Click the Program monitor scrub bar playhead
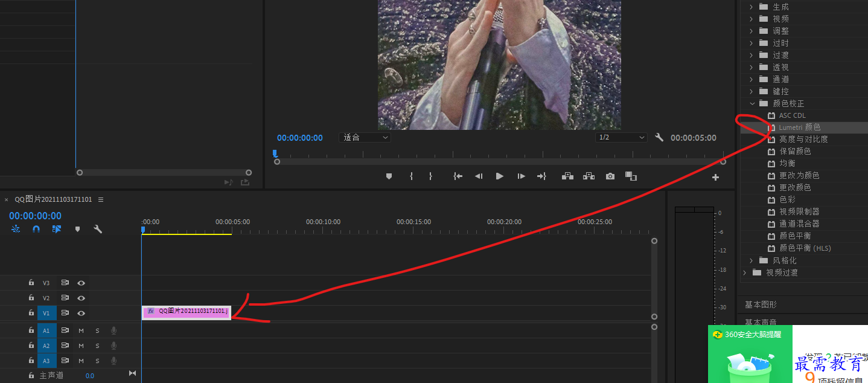Screen dimensions: 868x383 click(x=275, y=154)
